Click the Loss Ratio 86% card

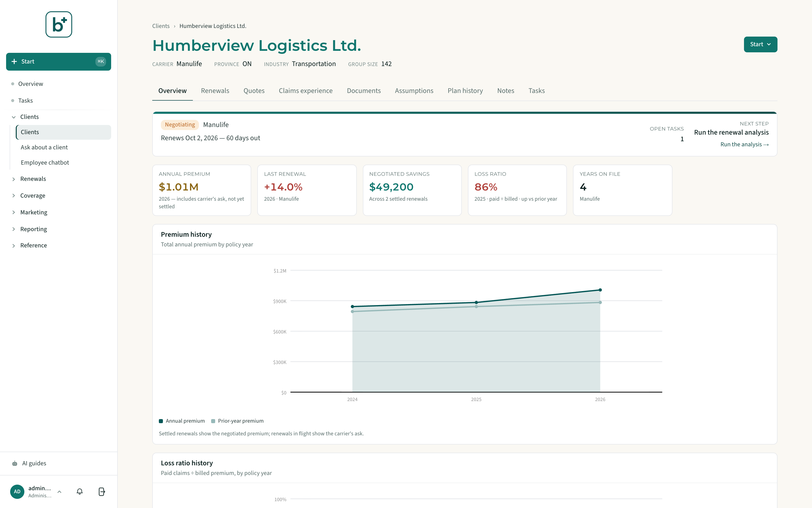pos(517,190)
